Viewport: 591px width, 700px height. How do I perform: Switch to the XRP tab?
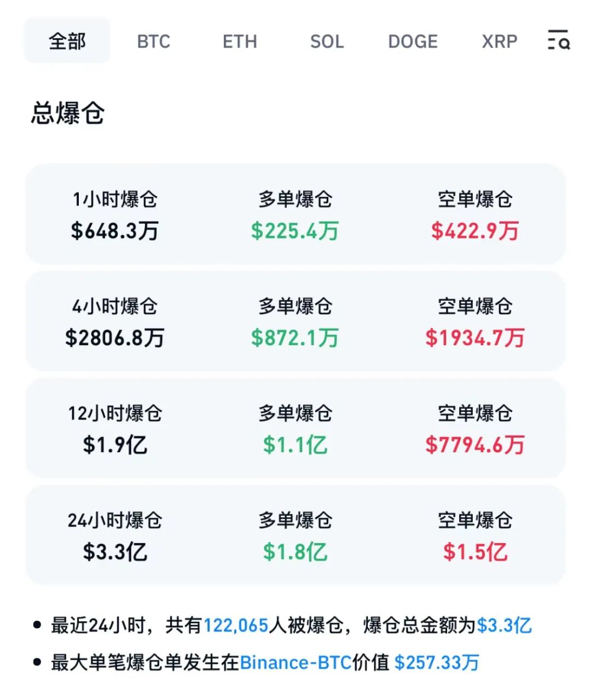point(499,42)
